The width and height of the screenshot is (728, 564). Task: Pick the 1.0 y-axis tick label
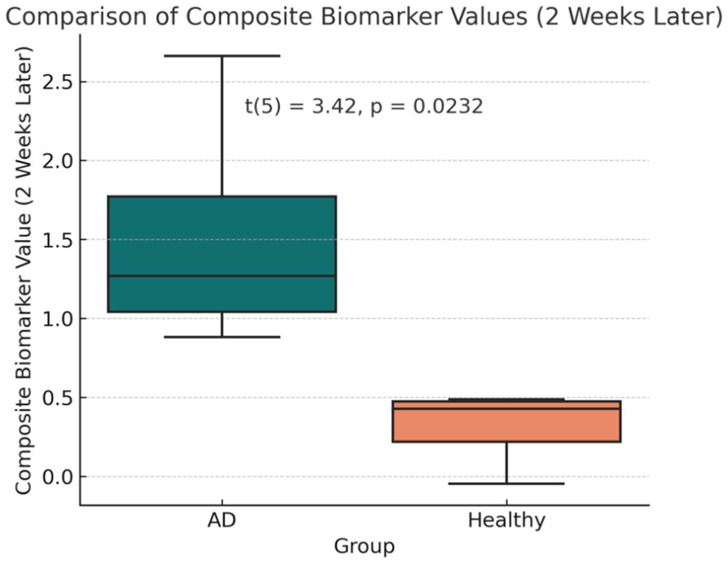(x=57, y=319)
